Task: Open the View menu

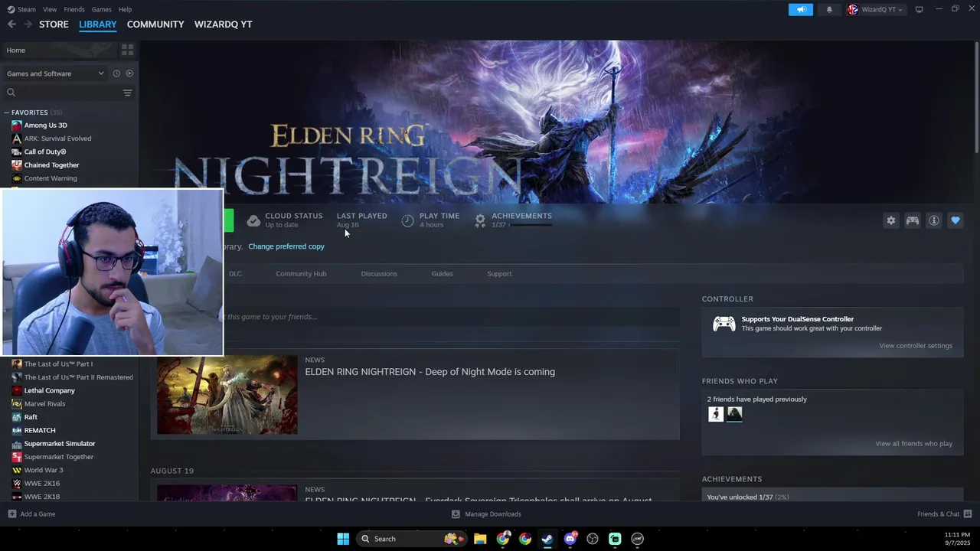Action: pos(50,9)
